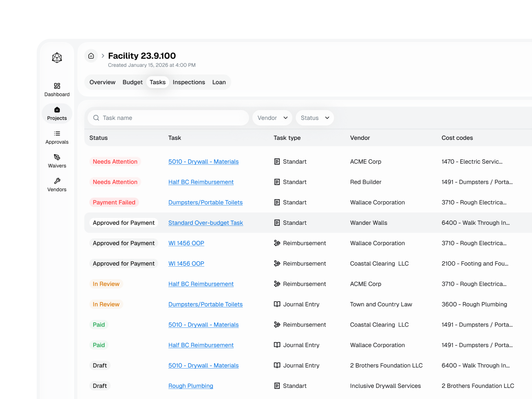The height and width of the screenshot is (399, 532).
Task: Open WI 1456 OOP for Coastal Clearing LLC
Action: tap(186, 264)
